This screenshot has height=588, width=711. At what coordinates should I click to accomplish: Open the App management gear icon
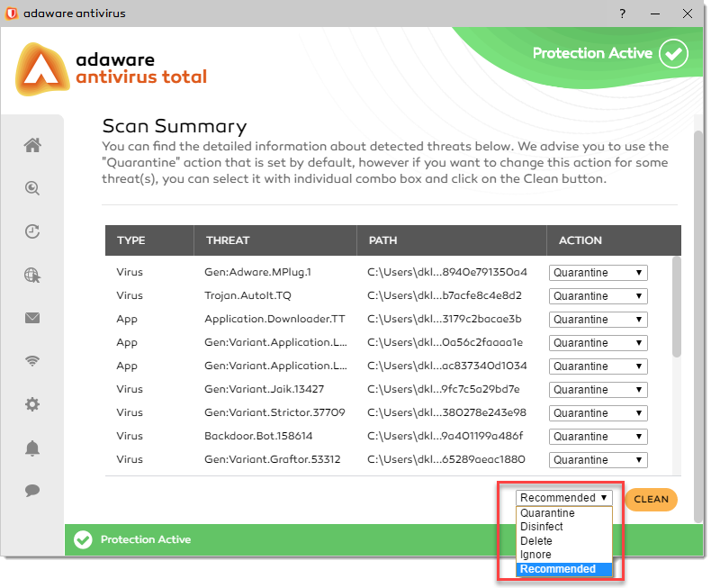click(32, 404)
